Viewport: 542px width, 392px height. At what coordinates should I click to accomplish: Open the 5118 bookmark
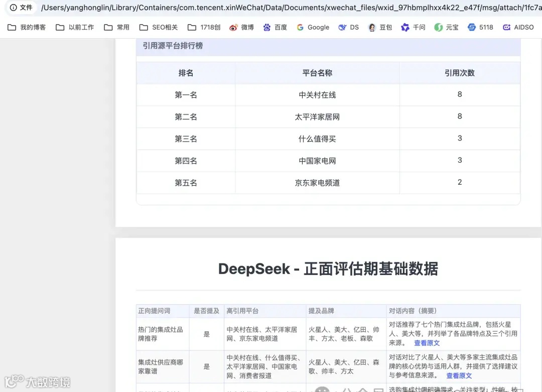coord(480,27)
